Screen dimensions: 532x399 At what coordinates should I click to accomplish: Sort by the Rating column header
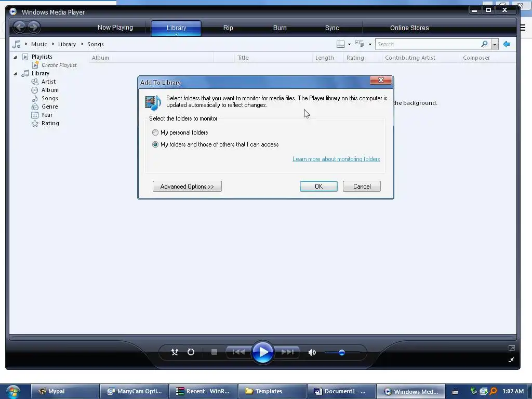(363, 58)
